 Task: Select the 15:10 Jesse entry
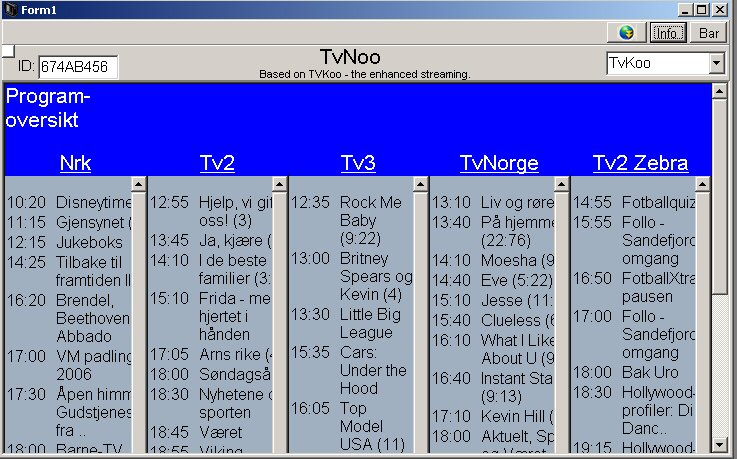[493, 300]
